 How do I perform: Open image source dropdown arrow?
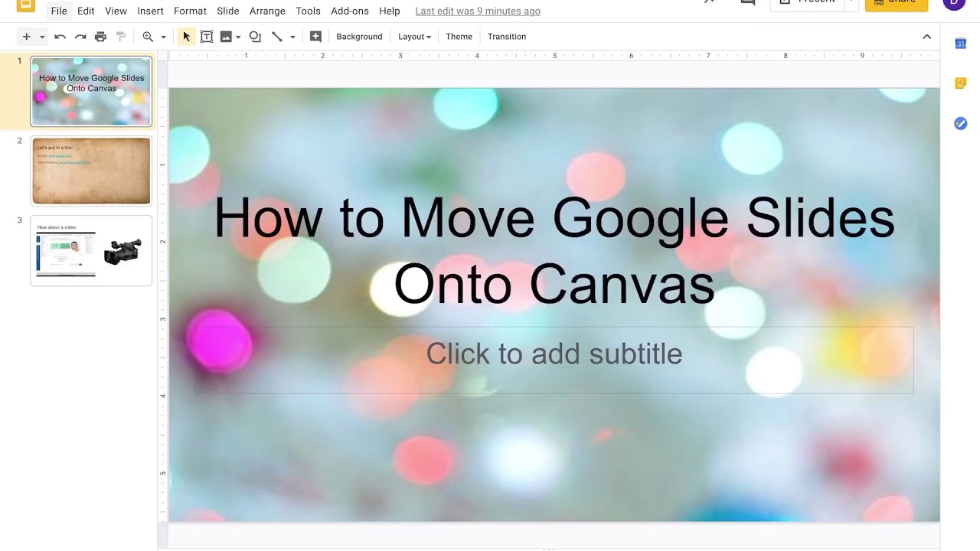tap(238, 37)
